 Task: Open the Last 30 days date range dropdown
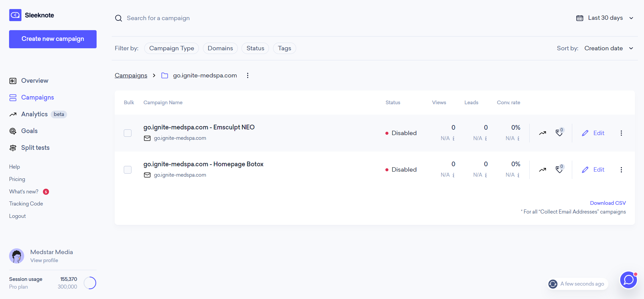[x=605, y=18]
